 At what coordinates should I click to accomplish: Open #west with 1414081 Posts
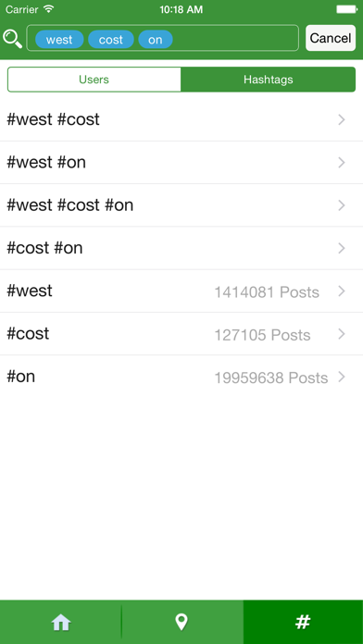pyautogui.click(x=181, y=291)
